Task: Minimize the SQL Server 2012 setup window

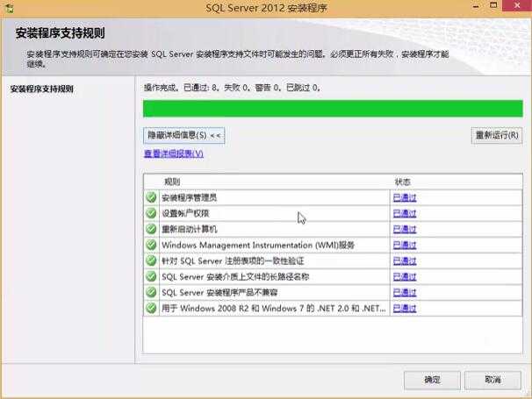Action: pos(476,6)
